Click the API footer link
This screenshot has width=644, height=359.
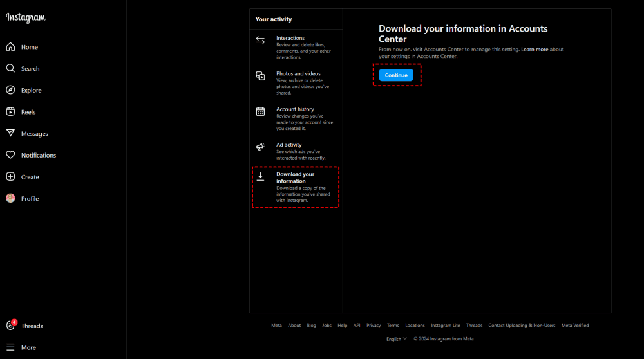coord(357,326)
